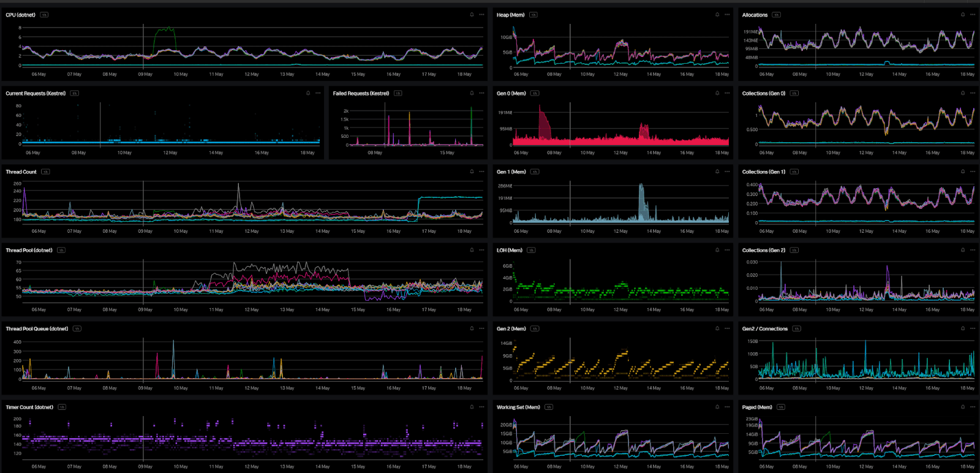
Task: Click the 1h badge beside Allocations
Action: pos(777,15)
